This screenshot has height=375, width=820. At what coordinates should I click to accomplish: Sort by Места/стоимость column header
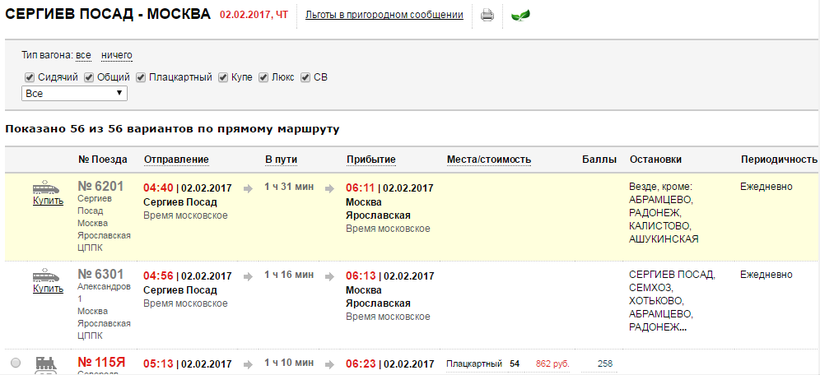coord(489,160)
